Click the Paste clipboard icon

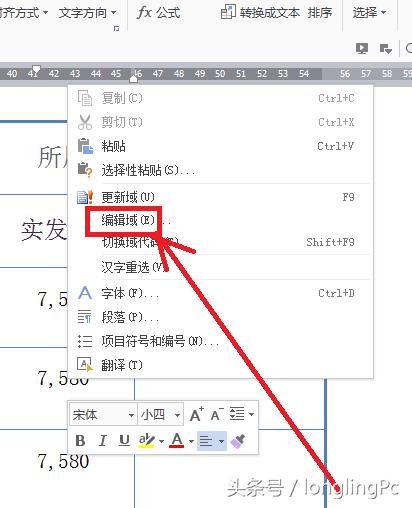click(85, 146)
